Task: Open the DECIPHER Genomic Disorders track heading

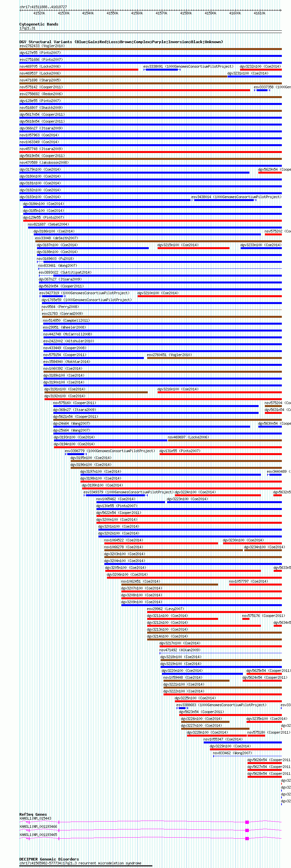Action: [x=49, y=859]
